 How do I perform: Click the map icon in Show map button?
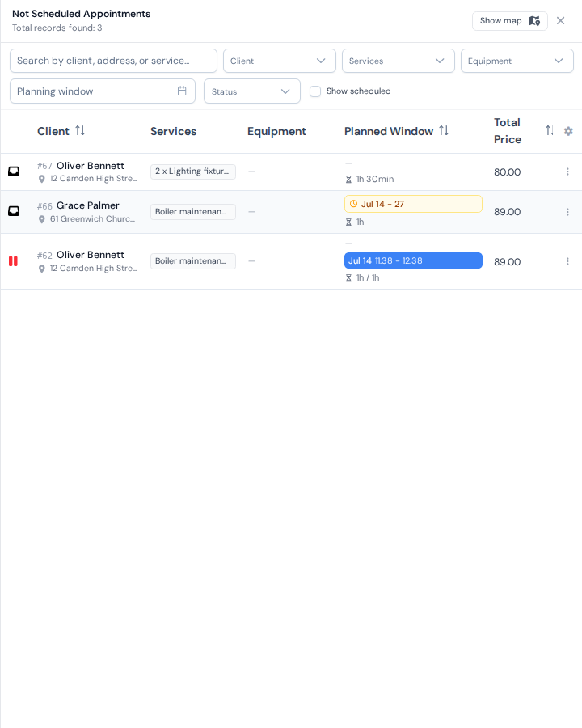(534, 21)
